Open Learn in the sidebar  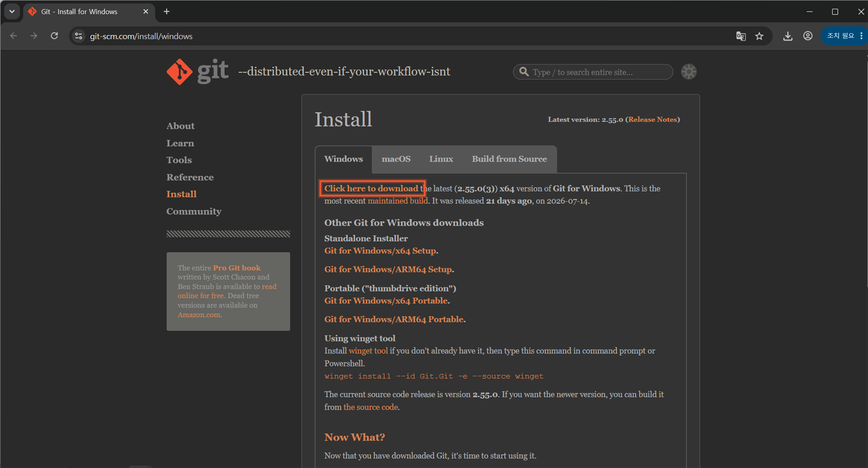(x=180, y=143)
